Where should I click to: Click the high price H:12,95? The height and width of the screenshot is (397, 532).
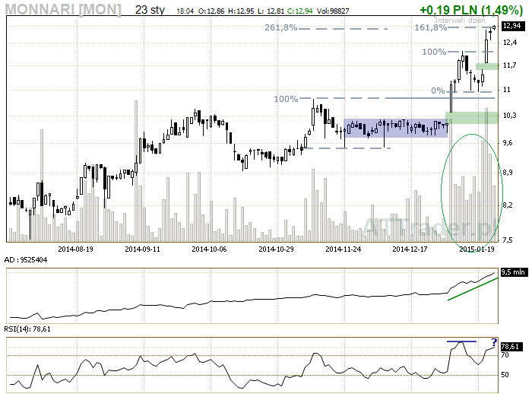(x=241, y=11)
